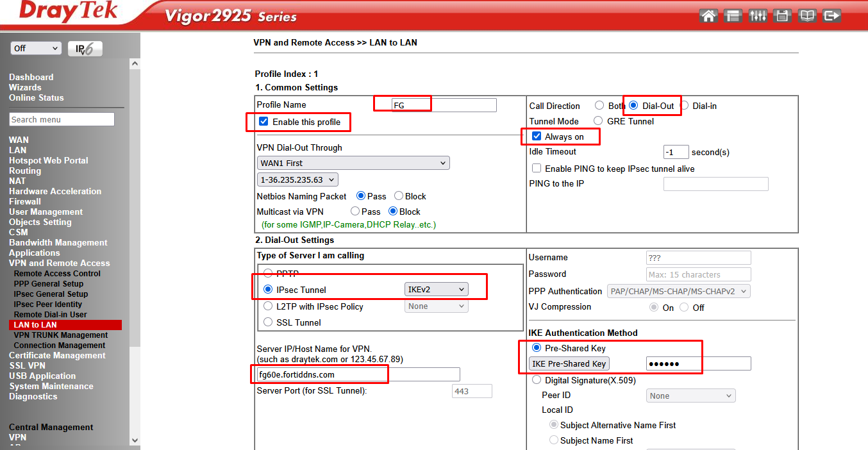Screen dimensions: 868x450
Task: Open Firewall in the sidebar menu
Action: point(25,201)
